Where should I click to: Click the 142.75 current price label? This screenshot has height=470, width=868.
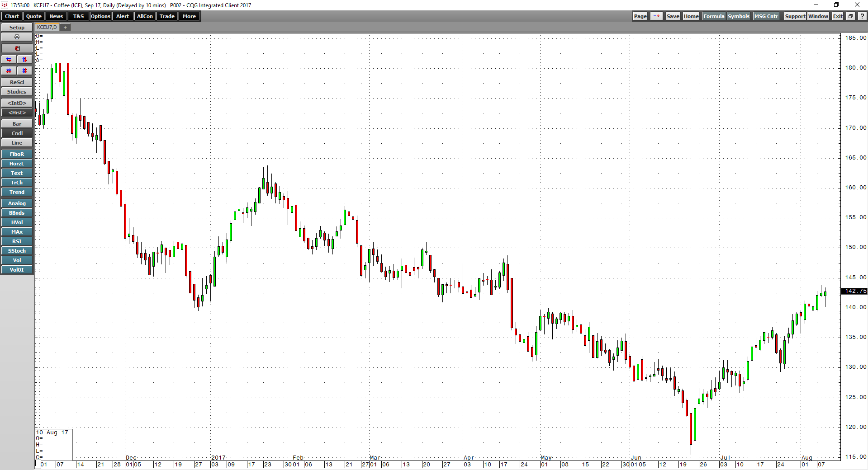pyautogui.click(x=854, y=291)
